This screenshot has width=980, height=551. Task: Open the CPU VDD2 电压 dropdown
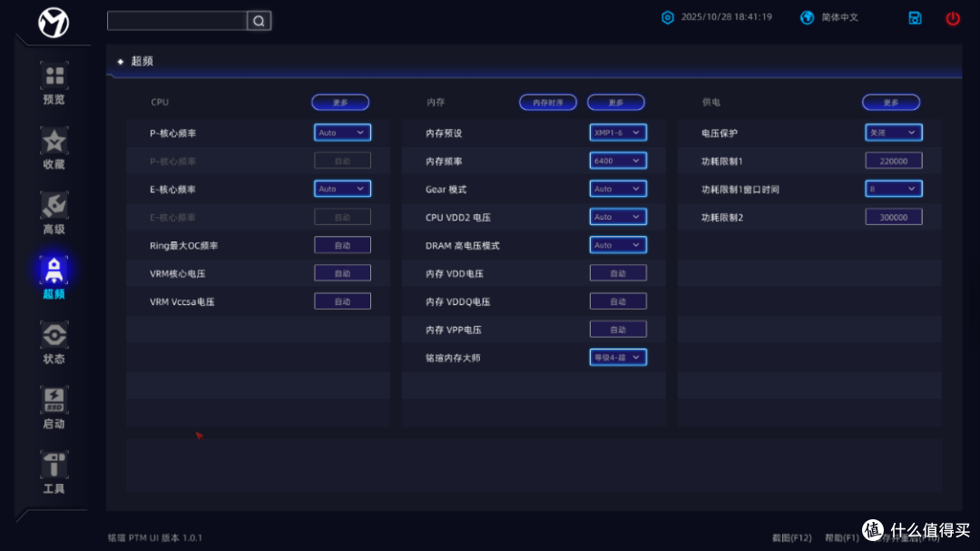618,217
